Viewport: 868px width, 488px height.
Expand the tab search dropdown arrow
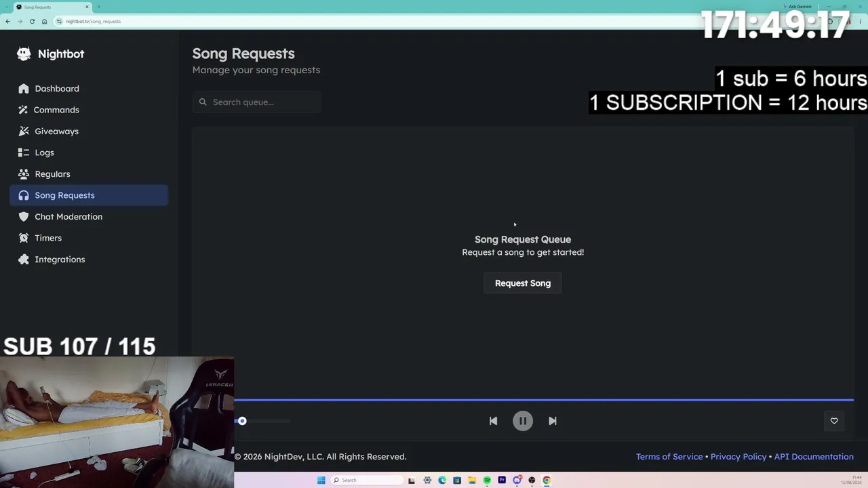(7, 7)
